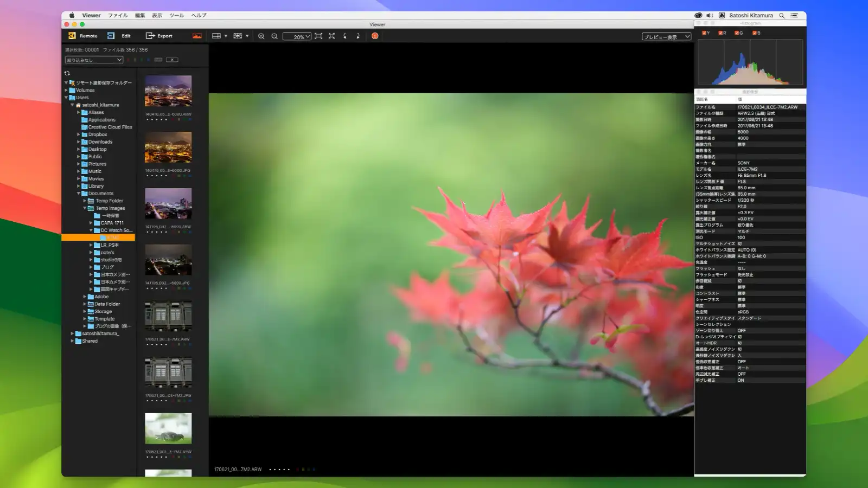Collapse the Documents folder in the tree
The width and height of the screenshot is (868, 488).
pos(79,193)
